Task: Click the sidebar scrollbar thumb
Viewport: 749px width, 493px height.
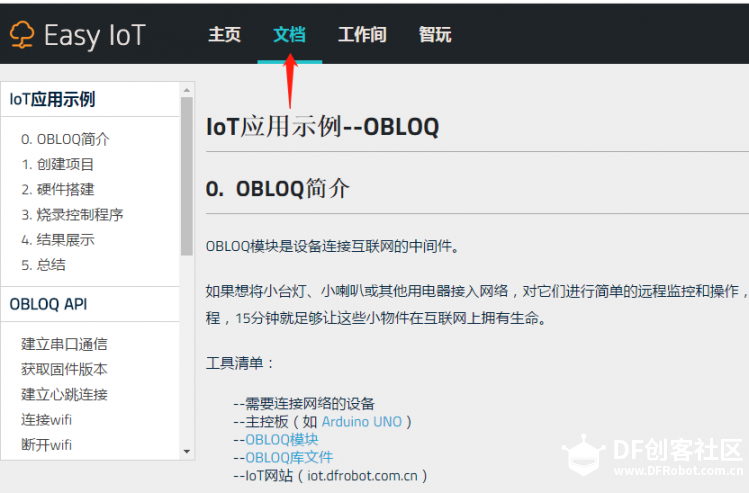Action: pos(187,176)
